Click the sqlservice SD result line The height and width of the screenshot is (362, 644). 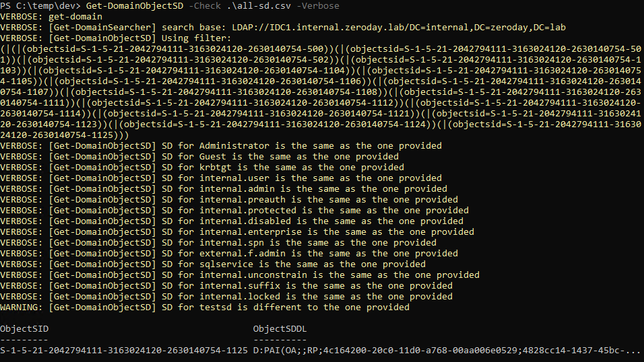pos(213,264)
